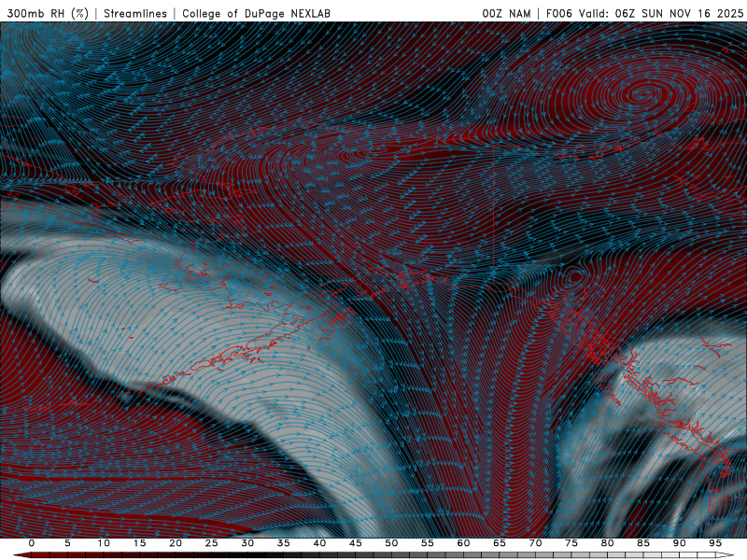This screenshot has width=747, height=560.
Task: Click the colorbar tick label '40'
Action: (319, 543)
